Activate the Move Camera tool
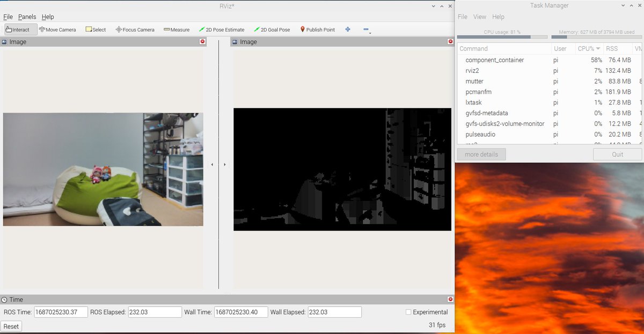The height and width of the screenshot is (334, 644). tap(57, 29)
